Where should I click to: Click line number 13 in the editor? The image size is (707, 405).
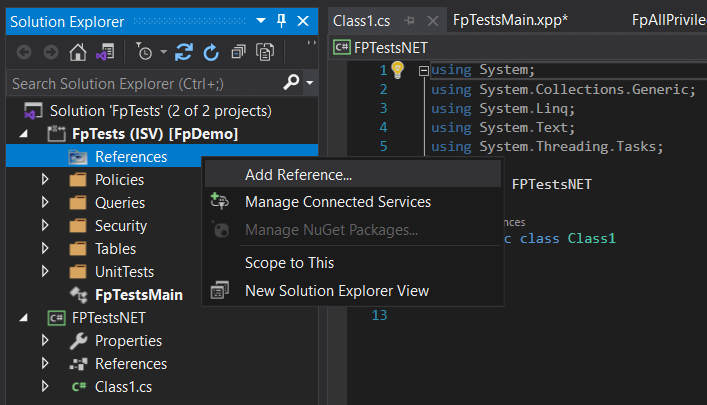point(379,315)
